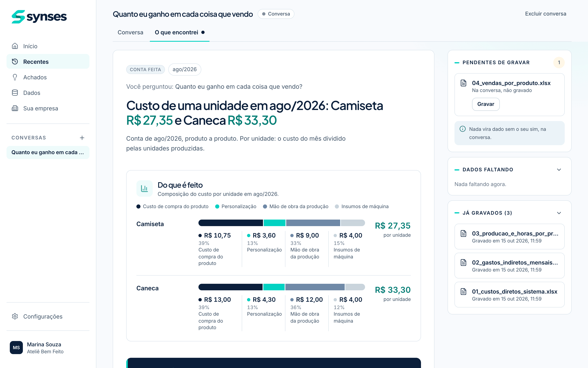Click the Caneca R$ 12,00 value
This screenshot has width=588, height=368.
309,300
